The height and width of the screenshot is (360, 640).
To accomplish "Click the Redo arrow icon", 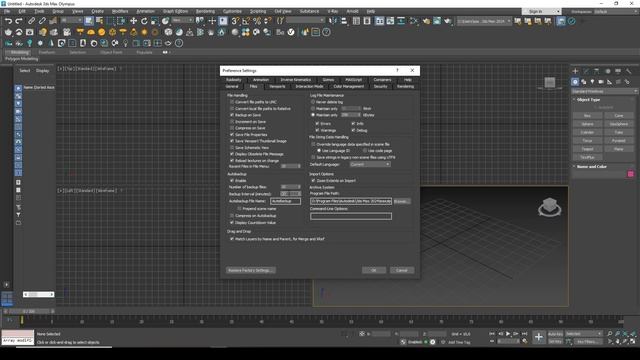I will 19,21.
